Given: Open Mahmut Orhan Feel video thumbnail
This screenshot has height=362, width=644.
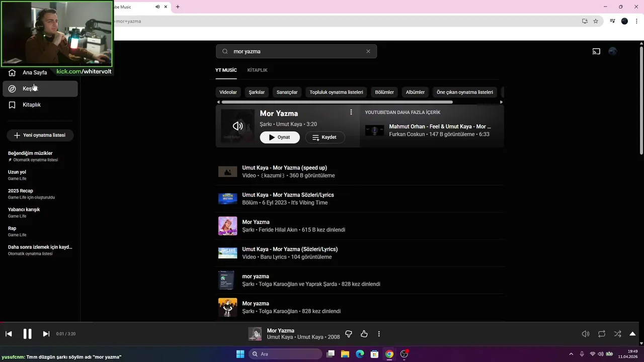Looking at the screenshot, I should (374, 131).
